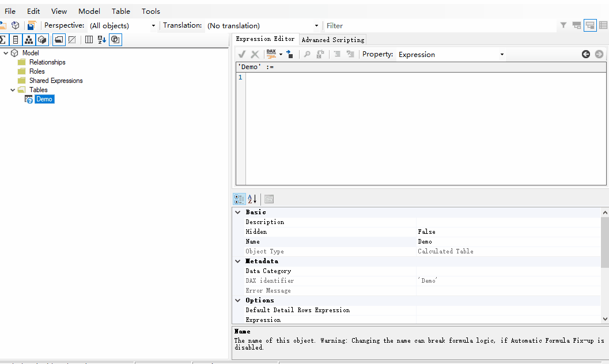Collapse the Model tree node
The width and height of the screenshot is (609, 364).
(x=6, y=53)
